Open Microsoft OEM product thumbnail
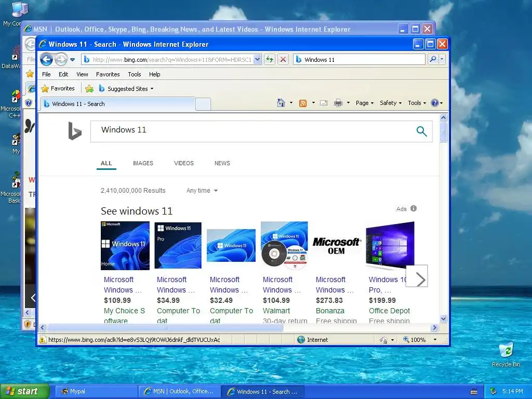 [x=337, y=246]
